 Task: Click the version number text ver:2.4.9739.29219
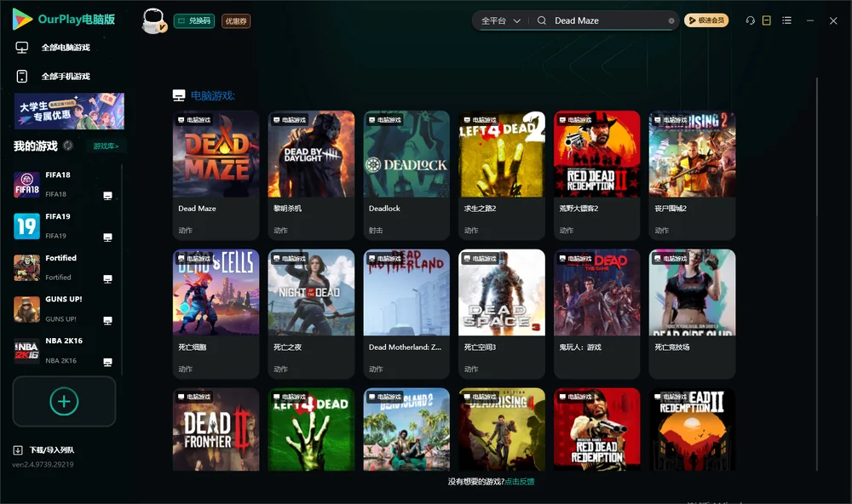[43, 465]
